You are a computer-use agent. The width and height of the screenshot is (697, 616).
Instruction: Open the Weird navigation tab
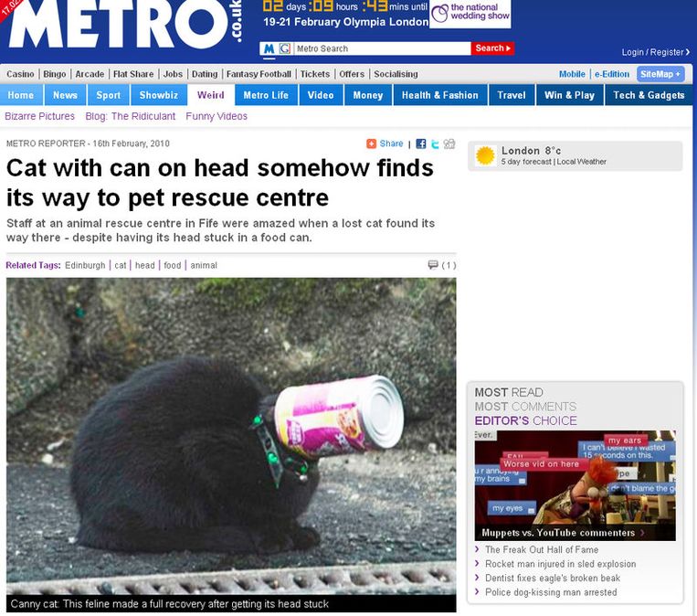(211, 95)
